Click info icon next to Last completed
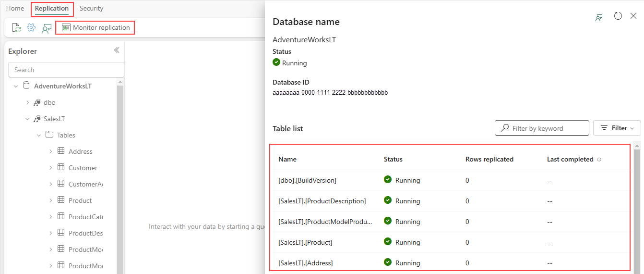644x274 pixels. click(599, 160)
